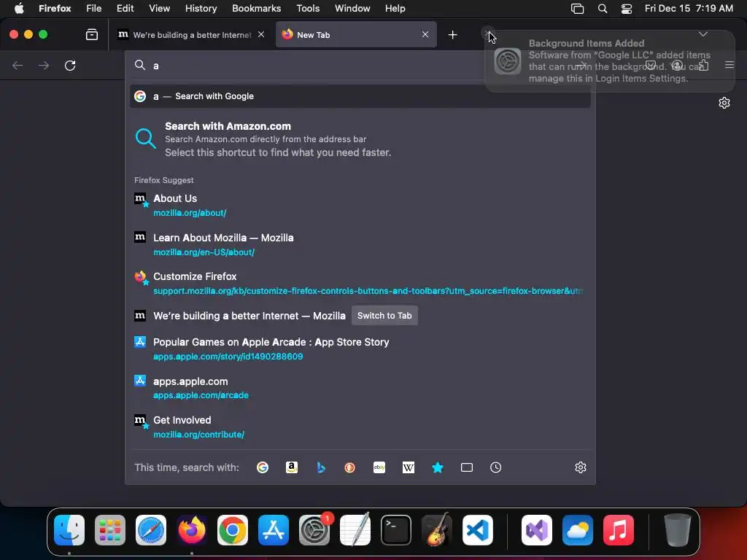Open Launchpad from the dock
This screenshot has height=560, width=747.
pyautogui.click(x=110, y=530)
